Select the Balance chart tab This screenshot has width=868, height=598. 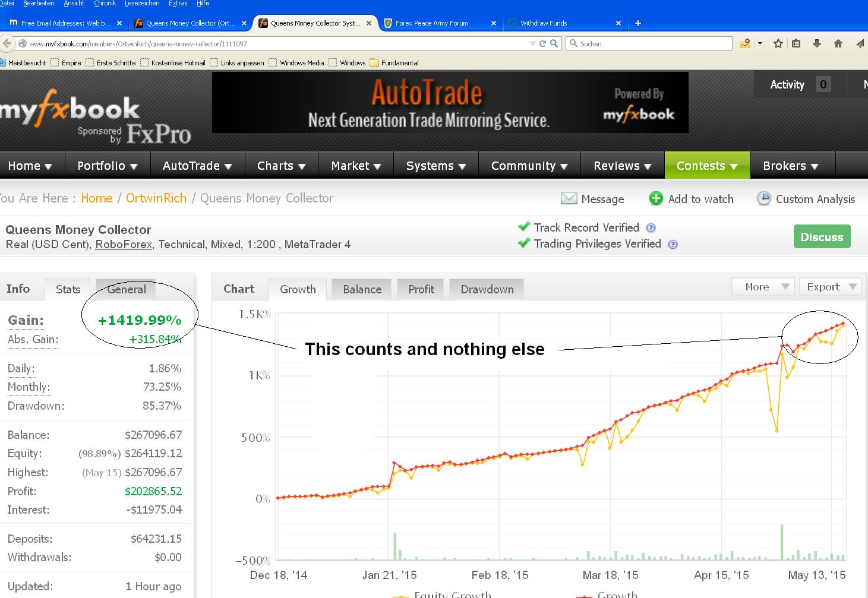362,289
